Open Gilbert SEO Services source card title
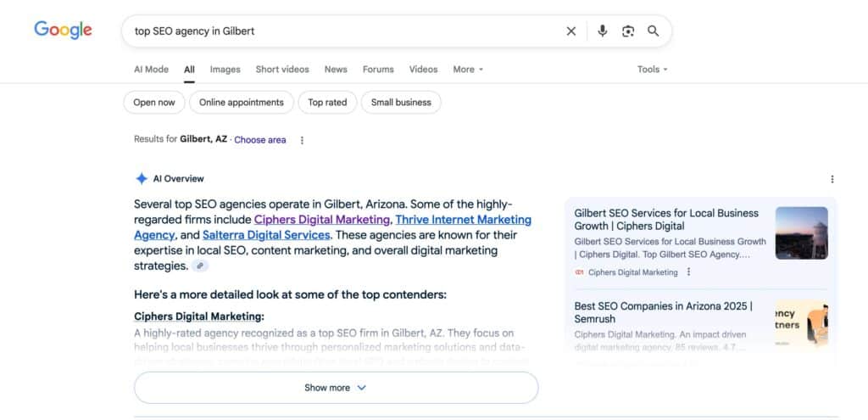Image resolution: width=868 pixels, height=420 pixels. 666,220
